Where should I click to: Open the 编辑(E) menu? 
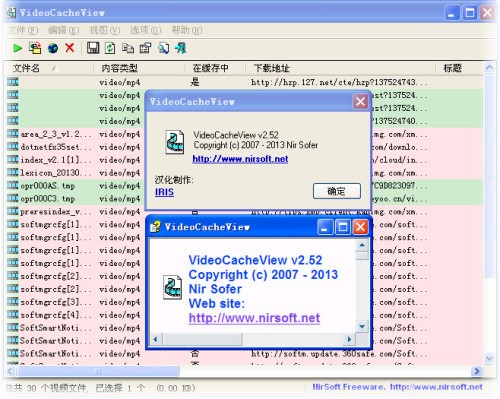point(64,30)
